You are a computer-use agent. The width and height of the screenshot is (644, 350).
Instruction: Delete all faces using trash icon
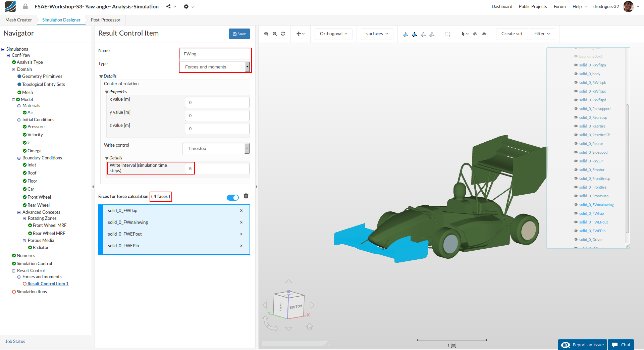[246, 196]
